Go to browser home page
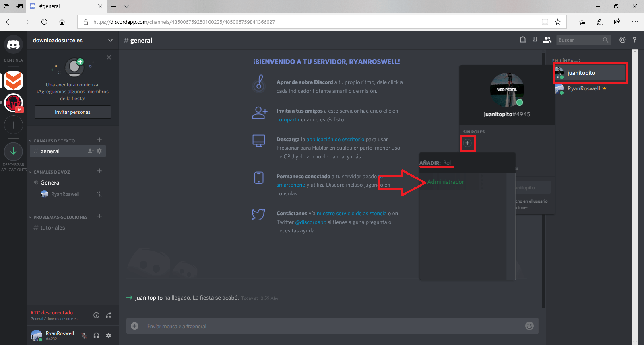This screenshot has height=345, width=644. pyautogui.click(x=62, y=22)
